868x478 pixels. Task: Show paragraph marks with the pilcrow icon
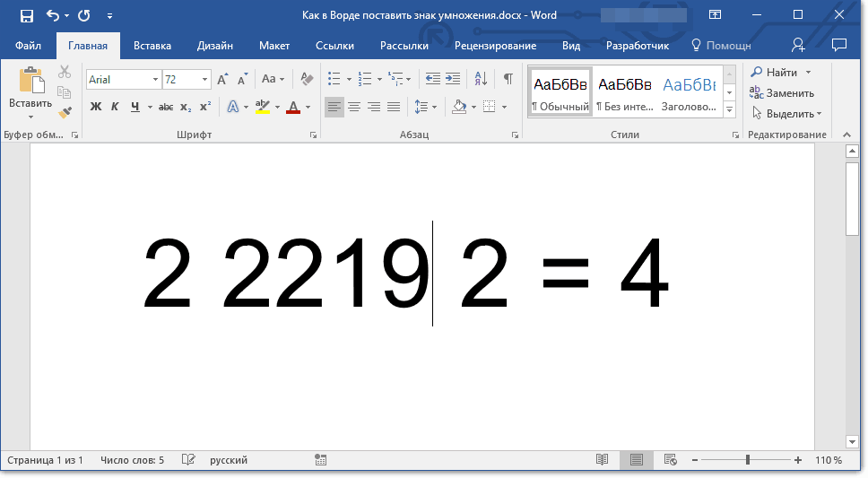pyautogui.click(x=508, y=79)
